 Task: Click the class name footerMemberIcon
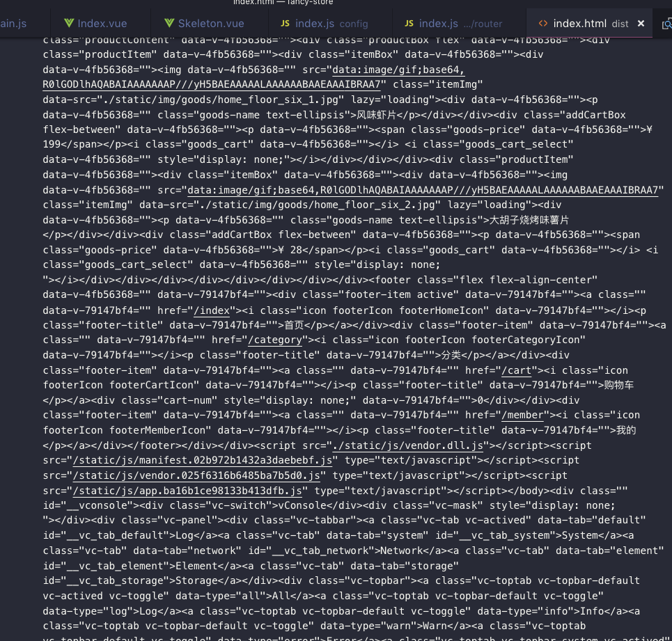tap(157, 430)
